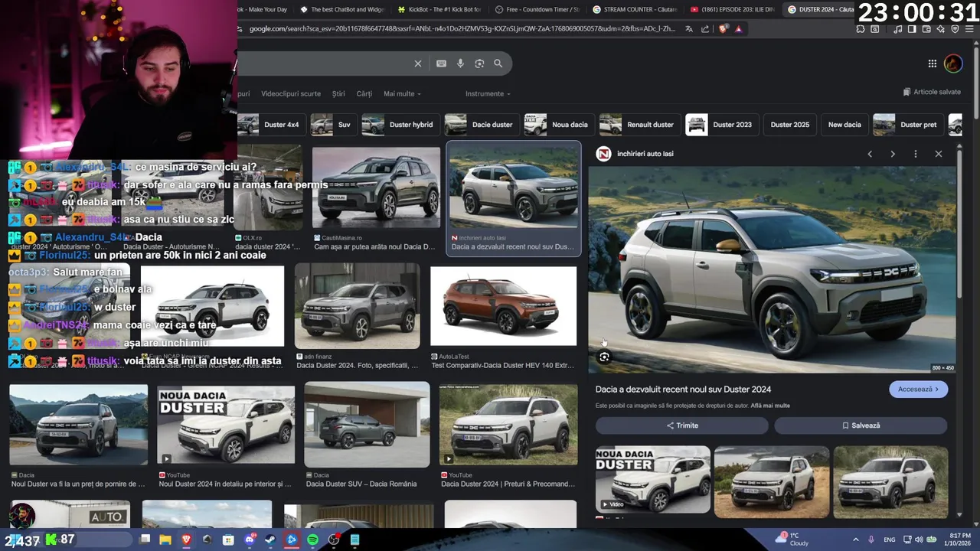Open Brave Rewards triangle icon

pyautogui.click(x=738, y=29)
